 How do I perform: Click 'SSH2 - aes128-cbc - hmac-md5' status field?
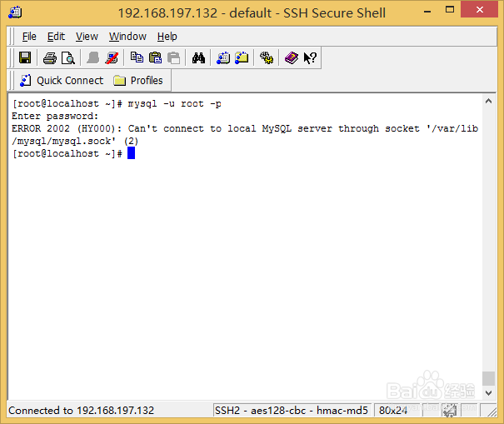pos(292,411)
